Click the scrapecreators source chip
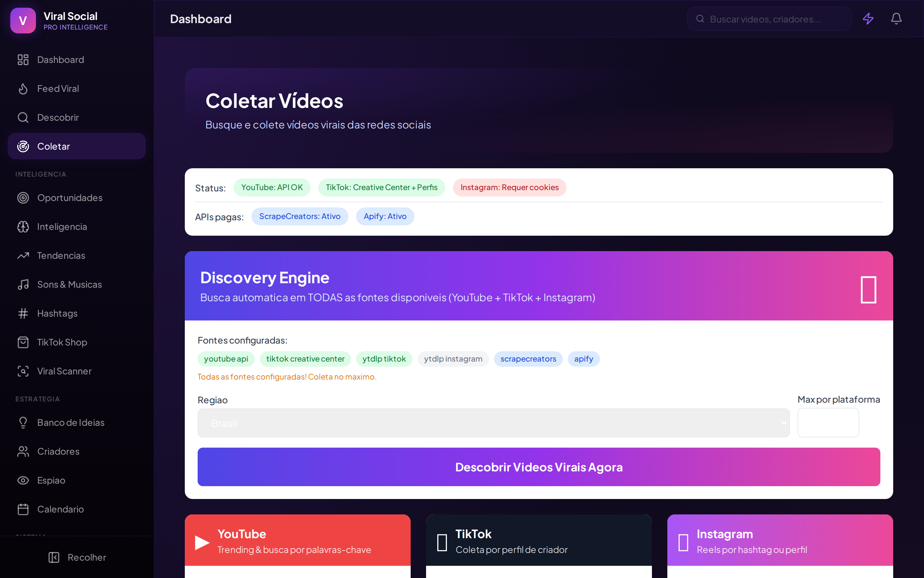Viewport: 924px width, 578px height. [528, 359]
